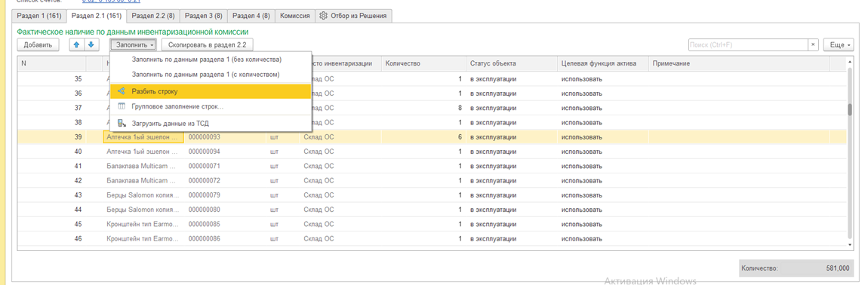The image size is (868, 285).
Task: Click the Количество column header
Action: pyautogui.click(x=423, y=63)
